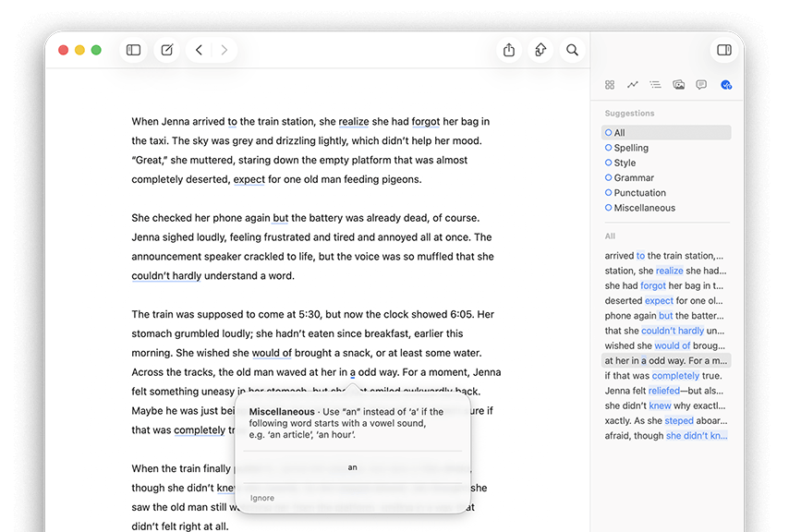Filter suggestions by Miscellaneous

click(644, 208)
